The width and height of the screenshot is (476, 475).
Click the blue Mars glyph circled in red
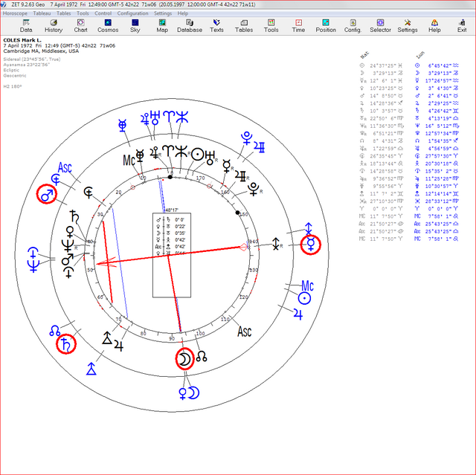pos(47,195)
